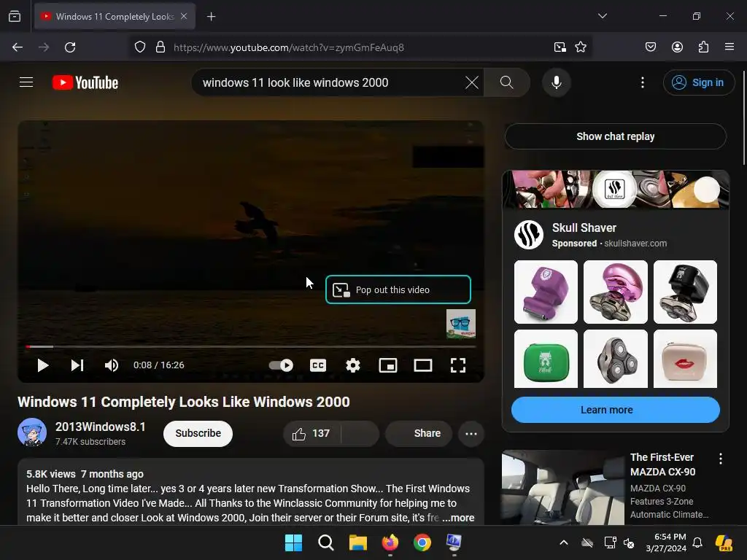Go to the YouTube home logo
This screenshot has height=560, width=747.
pyautogui.click(x=85, y=82)
